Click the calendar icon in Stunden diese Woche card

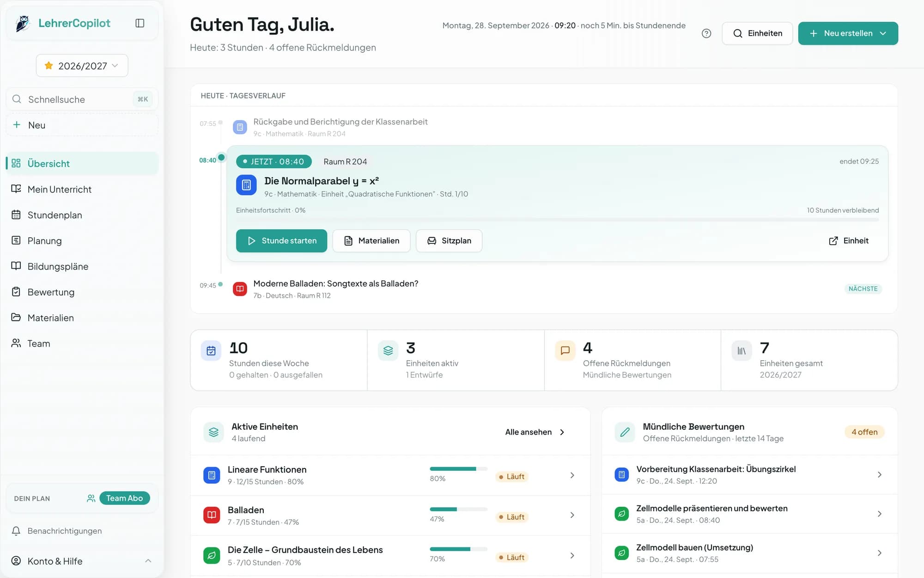(x=211, y=351)
